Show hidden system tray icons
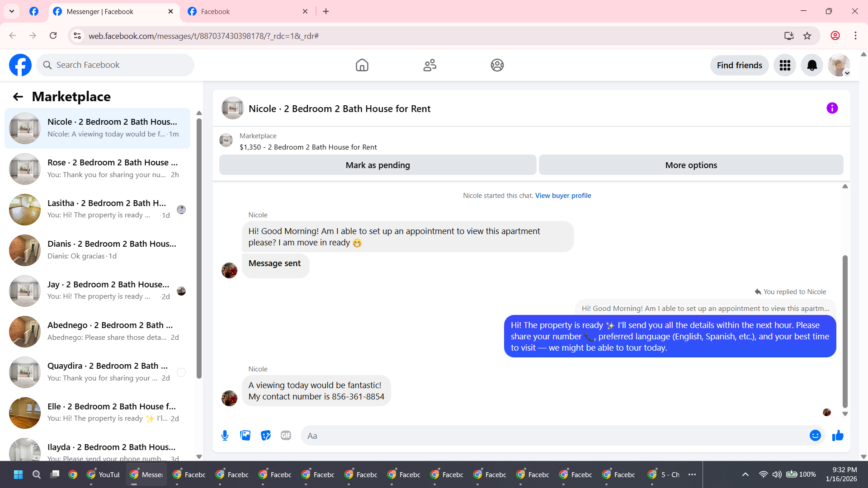Image resolution: width=868 pixels, height=488 pixels. point(745,474)
